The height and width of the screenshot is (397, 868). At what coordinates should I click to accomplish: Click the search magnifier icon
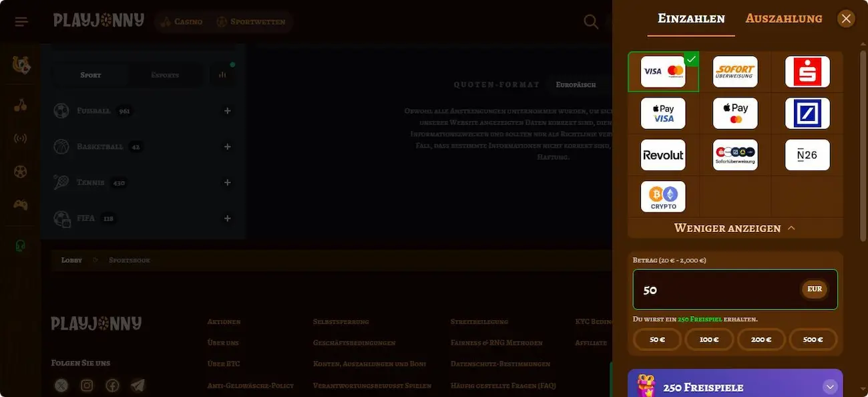tap(591, 22)
